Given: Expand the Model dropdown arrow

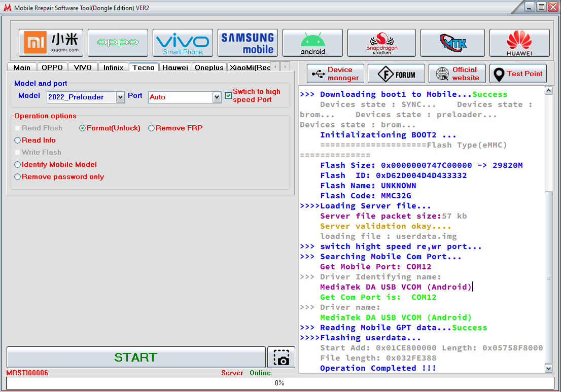Looking at the screenshot, I should [121, 97].
